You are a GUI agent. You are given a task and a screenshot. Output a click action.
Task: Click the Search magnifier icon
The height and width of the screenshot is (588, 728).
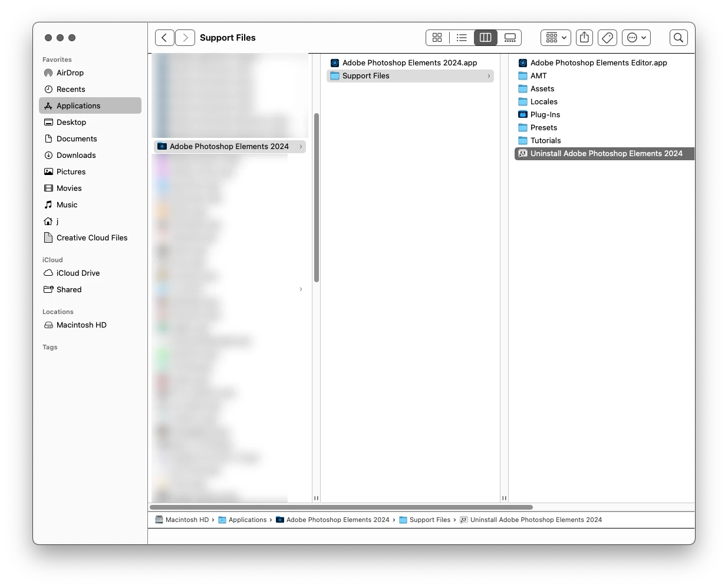678,38
